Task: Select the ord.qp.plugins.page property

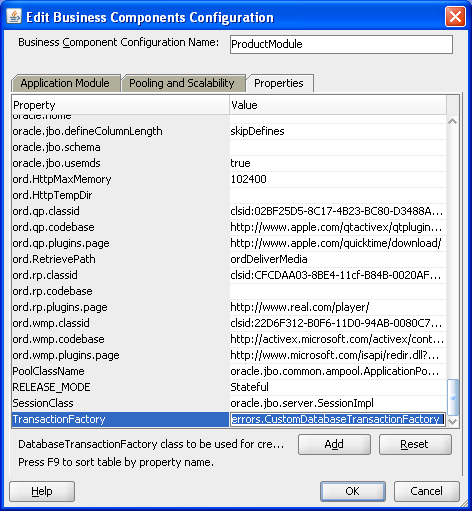Action: (121, 243)
